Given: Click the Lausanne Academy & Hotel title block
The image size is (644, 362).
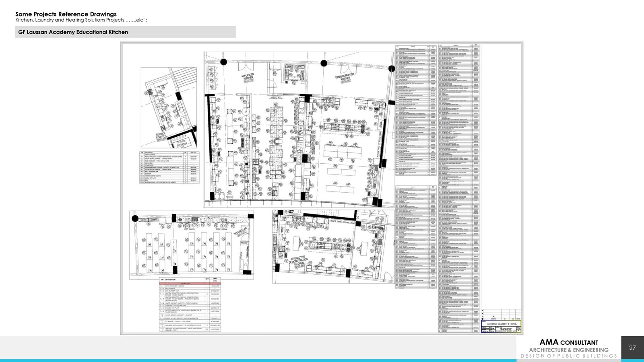Looking at the screenshot, I should (x=501, y=324).
